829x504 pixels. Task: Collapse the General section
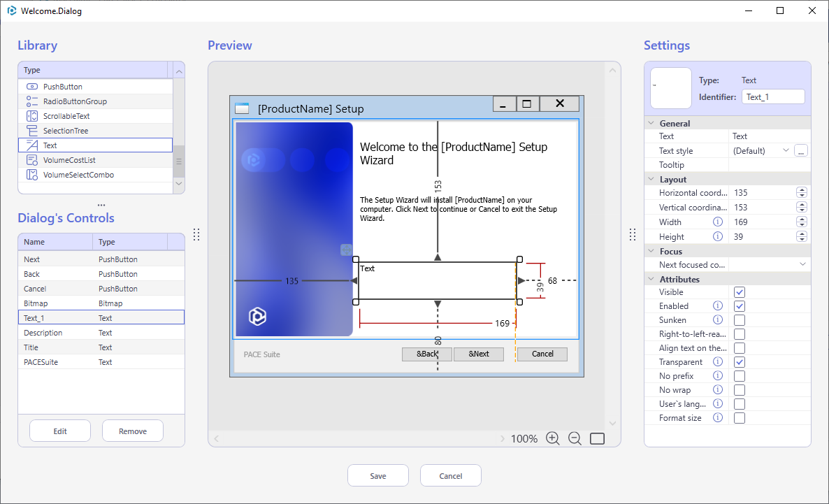[x=651, y=123]
